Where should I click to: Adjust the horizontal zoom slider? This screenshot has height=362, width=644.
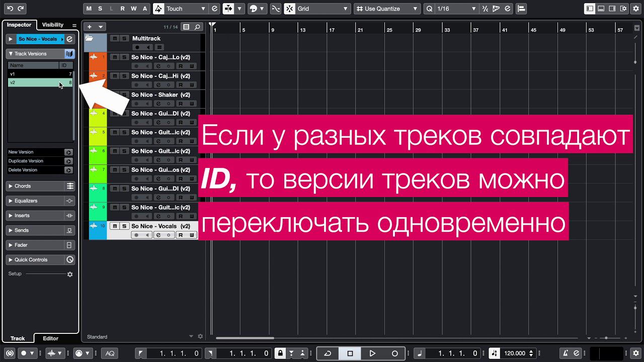pyautogui.click(x=606, y=338)
